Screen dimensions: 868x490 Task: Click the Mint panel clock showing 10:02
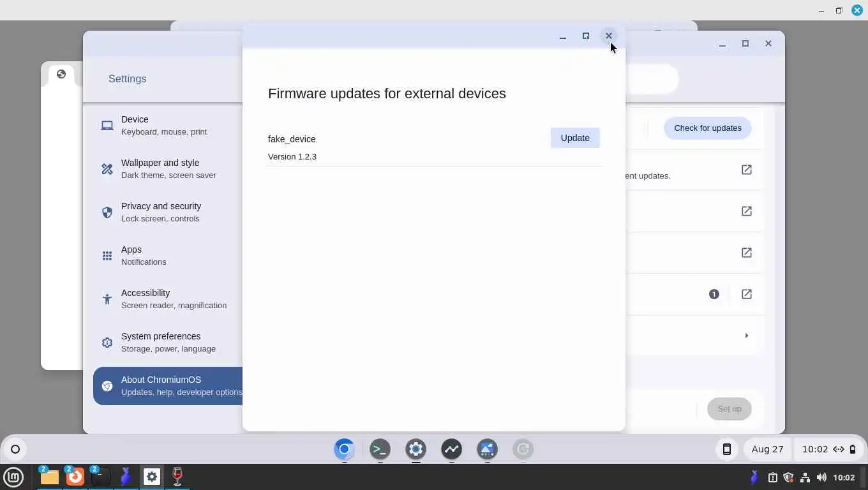pos(844,477)
